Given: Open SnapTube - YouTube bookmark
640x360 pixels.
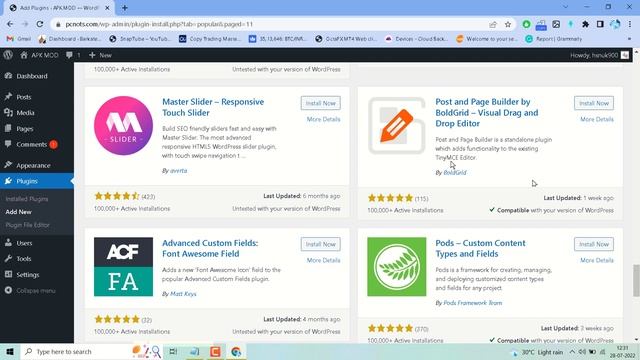Looking at the screenshot, I should 140,39.
